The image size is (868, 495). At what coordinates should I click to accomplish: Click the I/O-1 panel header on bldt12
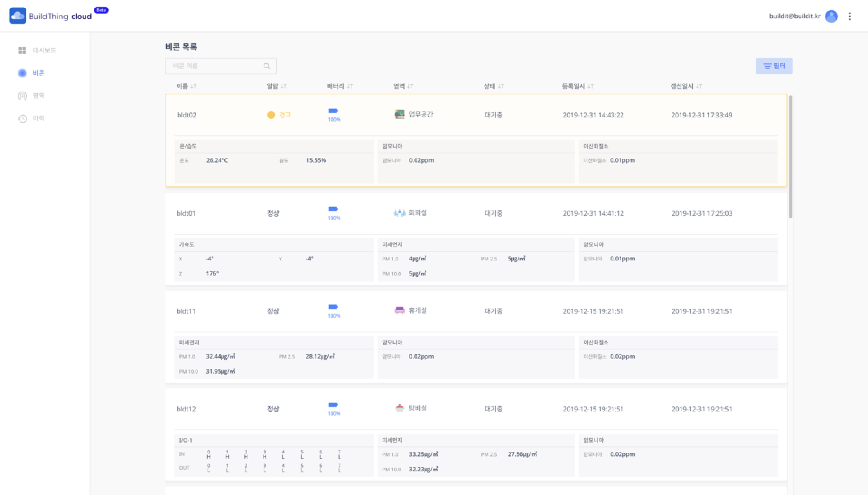[274, 440]
